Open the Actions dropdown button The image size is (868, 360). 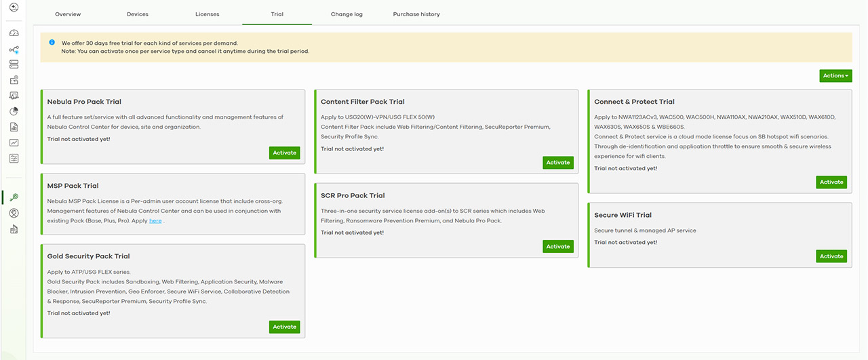click(835, 76)
